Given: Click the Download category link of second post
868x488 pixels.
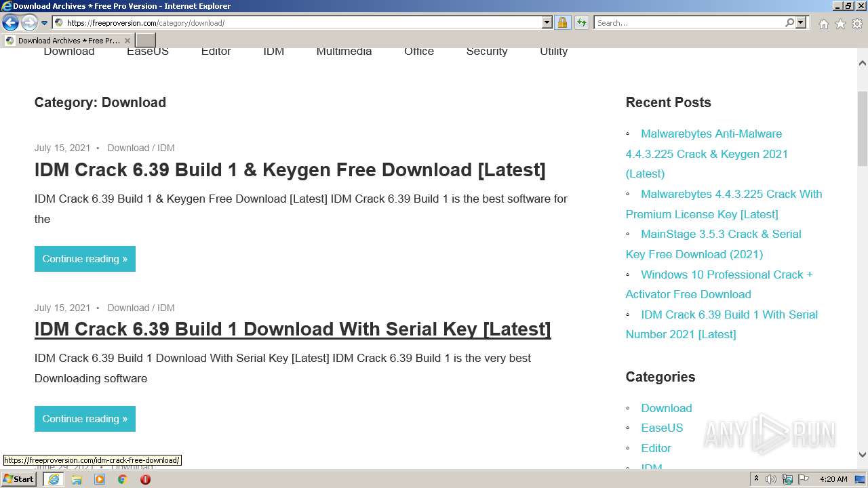Looking at the screenshot, I should click(x=128, y=308).
